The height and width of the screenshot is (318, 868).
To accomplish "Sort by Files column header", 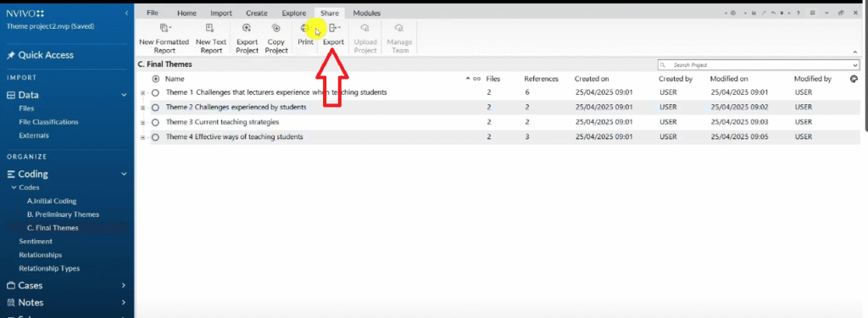I will (492, 79).
